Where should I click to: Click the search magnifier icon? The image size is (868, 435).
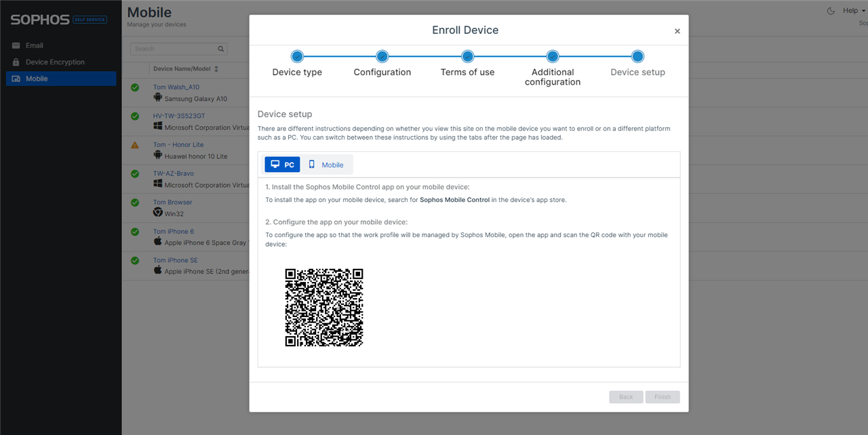coord(220,49)
